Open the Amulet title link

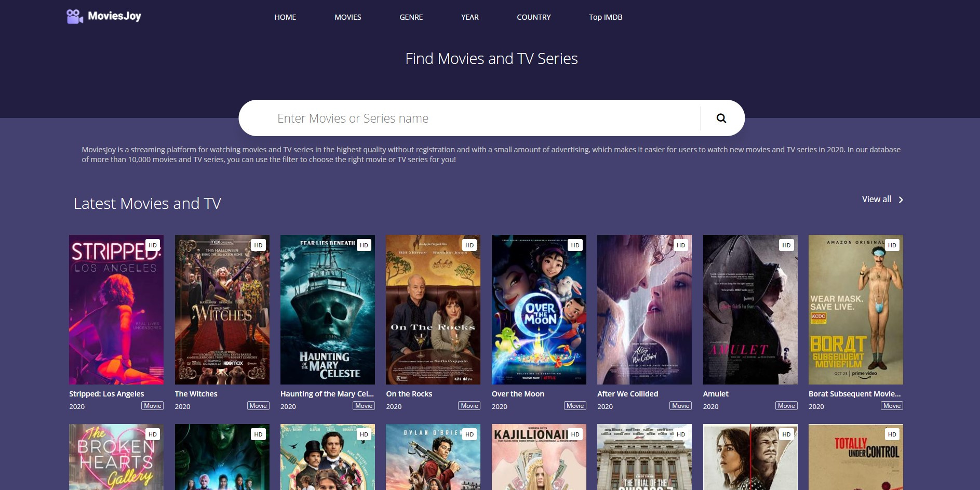click(716, 394)
